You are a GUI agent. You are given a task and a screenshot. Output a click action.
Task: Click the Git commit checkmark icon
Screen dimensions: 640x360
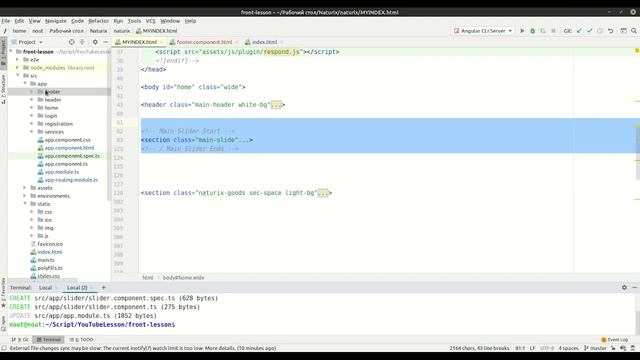coord(589,31)
